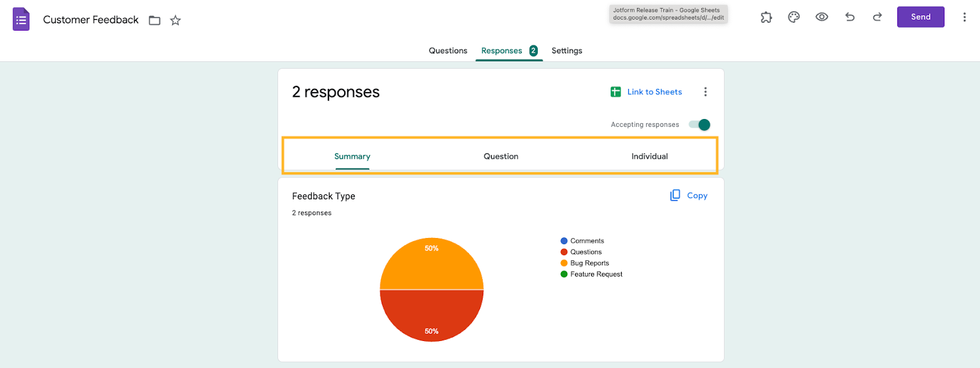Open the responses card three-dot menu
The image size is (980, 368).
(x=706, y=92)
